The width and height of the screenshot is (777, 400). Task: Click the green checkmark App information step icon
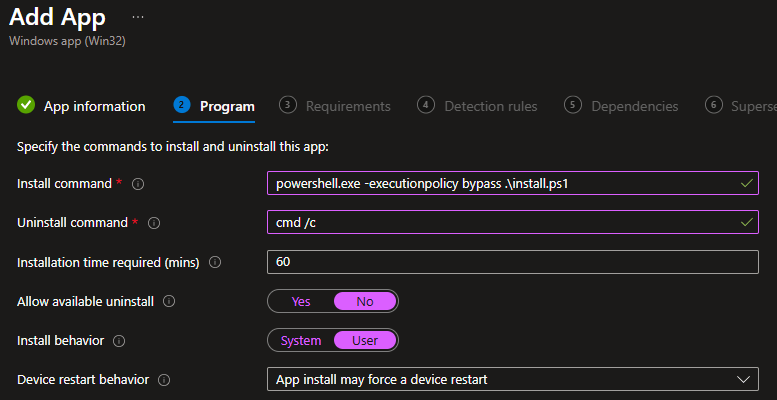pos(26,105)
